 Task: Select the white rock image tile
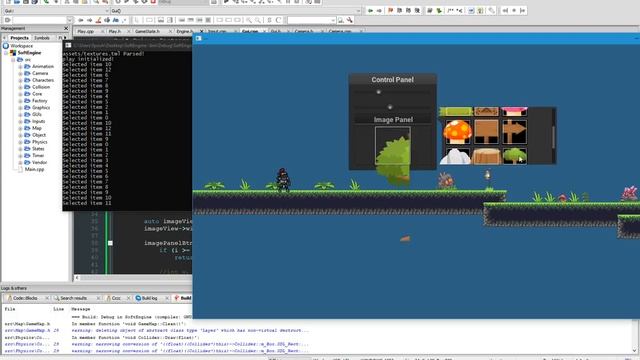(456, 156)
